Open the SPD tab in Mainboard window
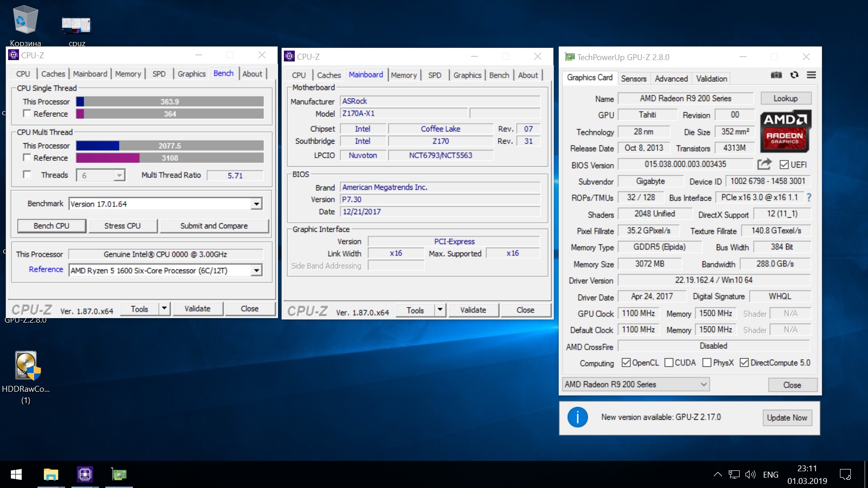 pos(434,75)
